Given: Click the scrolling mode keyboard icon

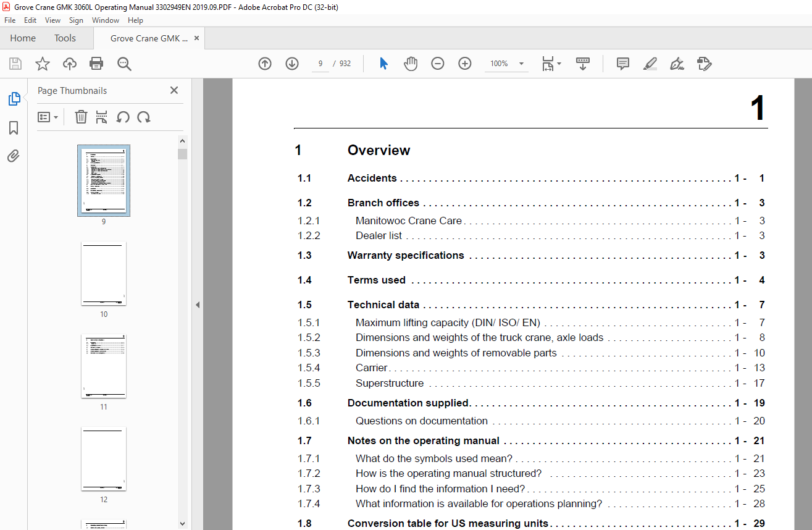Looking at the screenshot, I should [583, 64].
